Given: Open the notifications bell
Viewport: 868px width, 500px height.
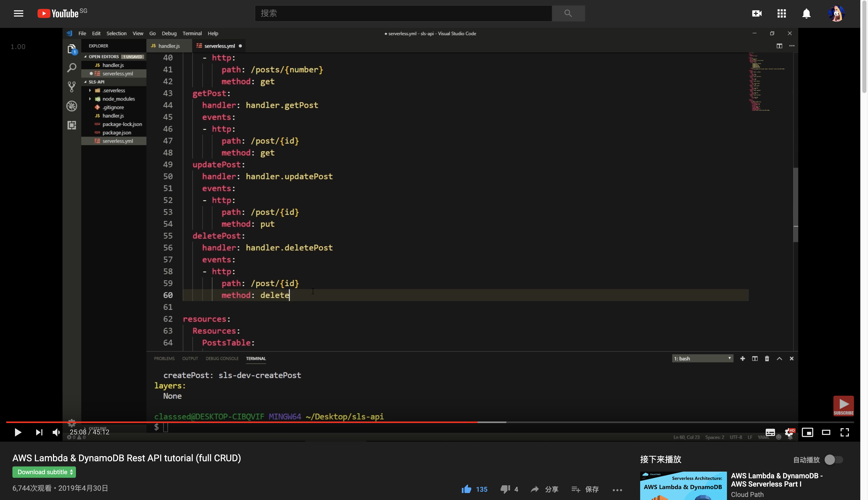Looking at the screenshot, I should pos(806,13).
